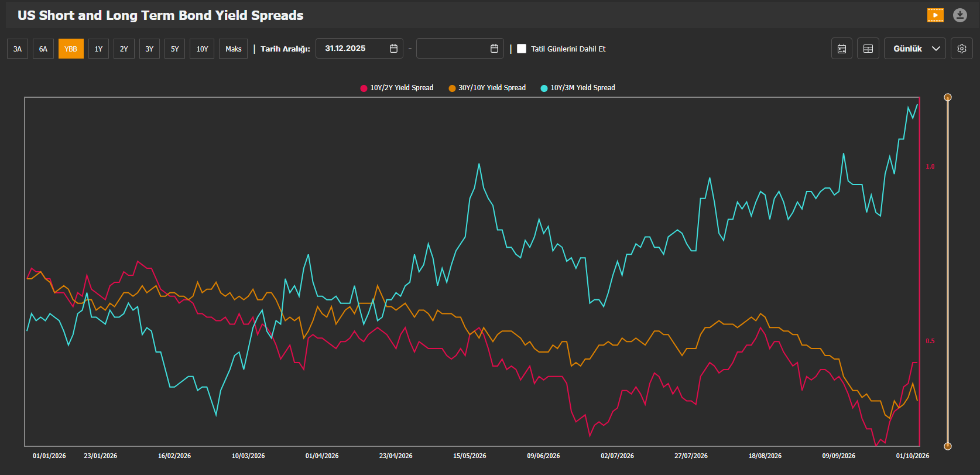Choose the 3Y time range
The height and width of the screenshot is (475, 980).
149,49
